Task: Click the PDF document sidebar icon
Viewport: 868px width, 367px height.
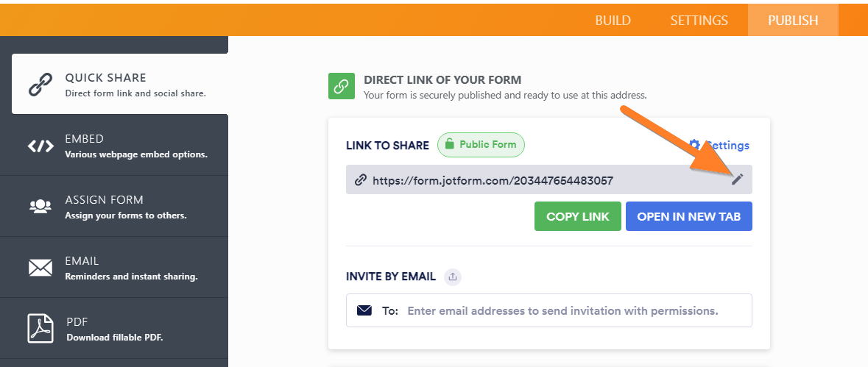Action: [40, 328]
